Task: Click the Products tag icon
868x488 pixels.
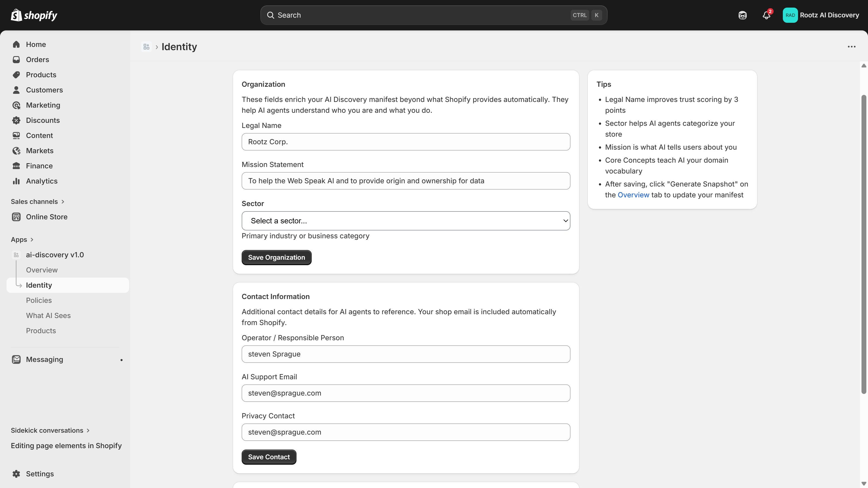Action: point(16,75)
